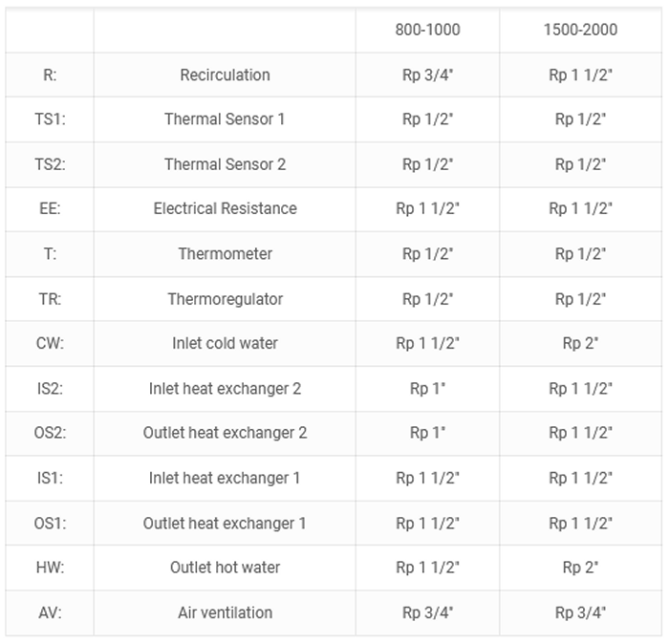Select Outlet heat exchanger 1 text
This screenshot has width=669, height=644.
(x=225, y=523)
